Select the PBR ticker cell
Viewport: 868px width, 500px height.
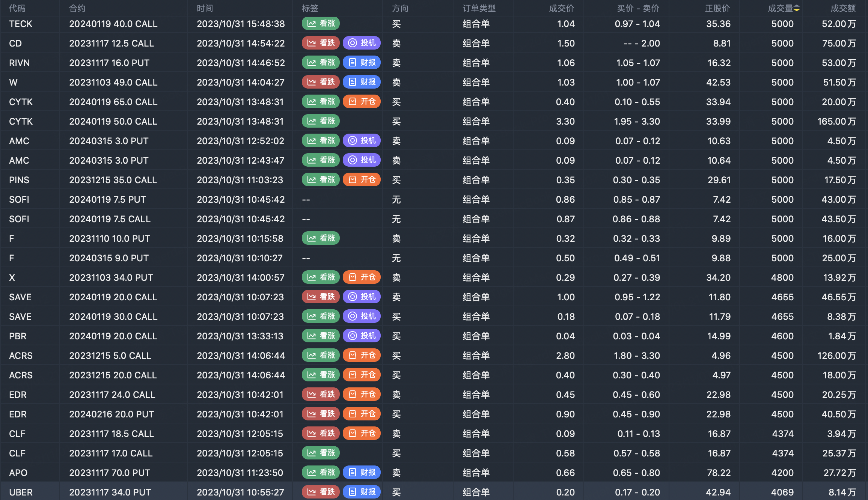[x=18, y=336]
